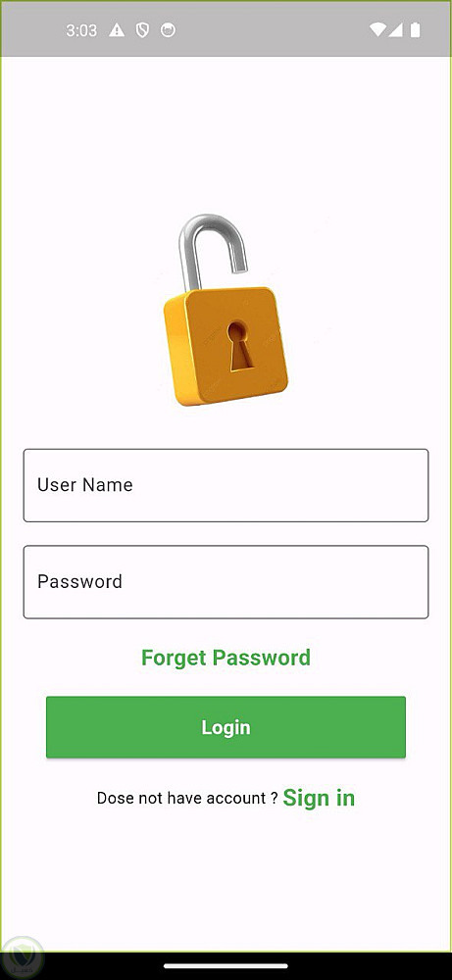
Task: Tap the warning triangle status icon
Action: [x=117, y=30]
